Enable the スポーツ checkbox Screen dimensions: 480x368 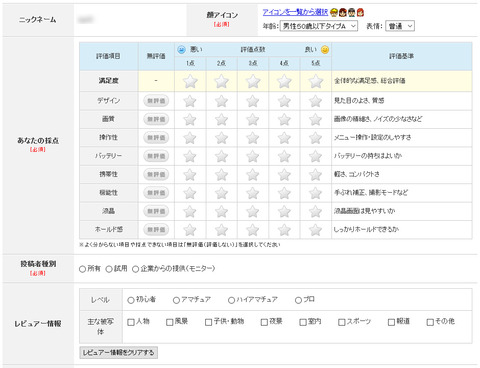[342, 322]
